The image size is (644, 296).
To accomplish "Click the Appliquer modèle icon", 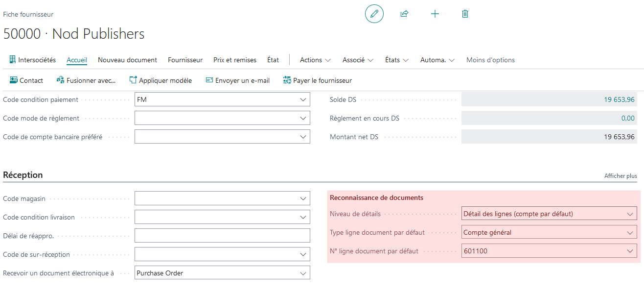I will coord(133,80).
